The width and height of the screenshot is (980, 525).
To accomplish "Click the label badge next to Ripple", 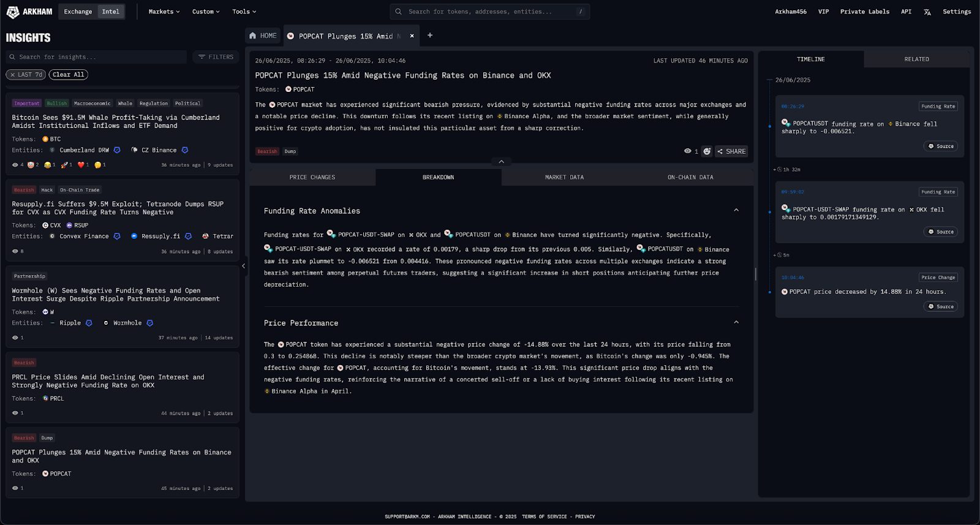I will pyautogui.click(x=89, y=323).
